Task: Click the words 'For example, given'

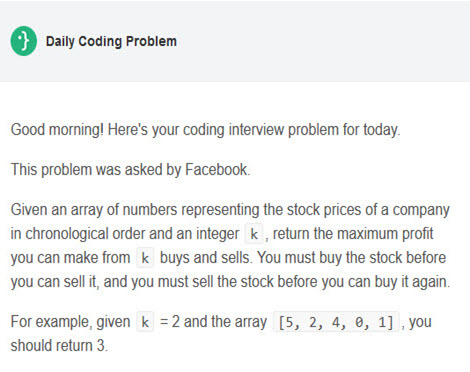Action: [70, 322]
